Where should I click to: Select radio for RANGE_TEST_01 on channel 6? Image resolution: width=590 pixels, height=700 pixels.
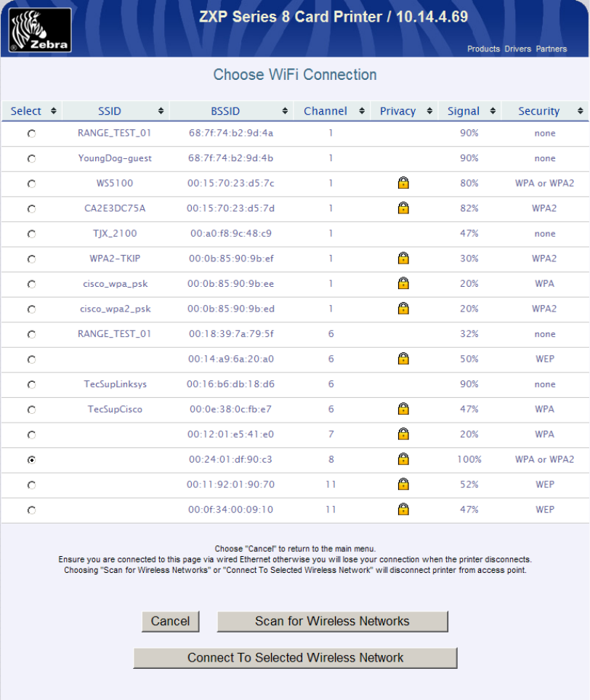31,334
